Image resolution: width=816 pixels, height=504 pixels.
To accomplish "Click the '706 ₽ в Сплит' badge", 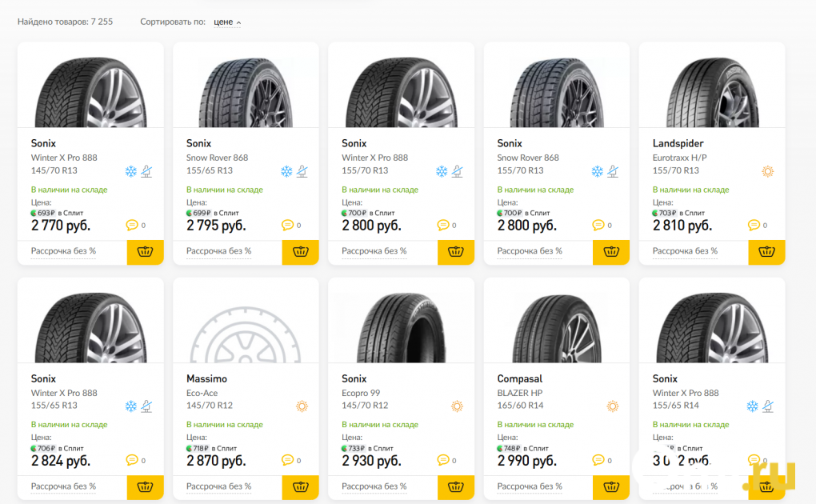I will (x=57, y=448).
